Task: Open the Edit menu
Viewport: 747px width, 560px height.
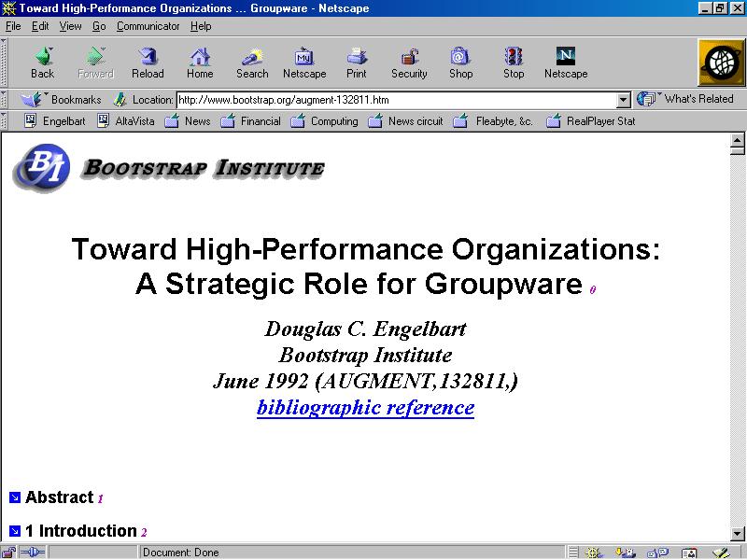Action: (40, 26)
